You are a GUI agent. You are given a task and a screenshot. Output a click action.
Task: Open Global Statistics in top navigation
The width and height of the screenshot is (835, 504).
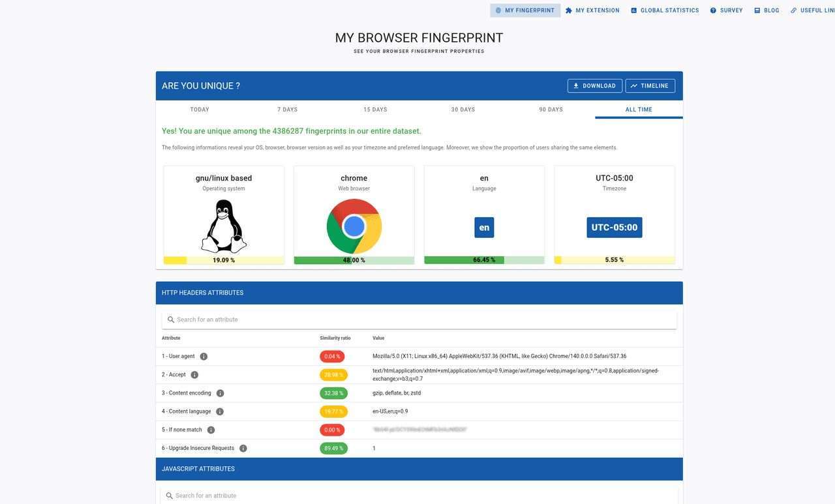(665, 10)
